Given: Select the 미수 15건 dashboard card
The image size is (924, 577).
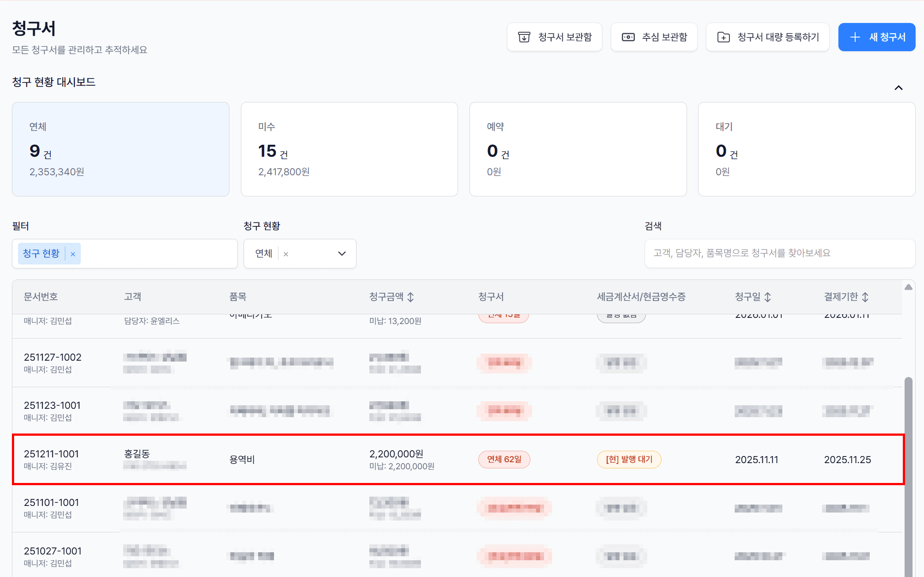Looking at the screenshot, I should (x=349, y=149).
